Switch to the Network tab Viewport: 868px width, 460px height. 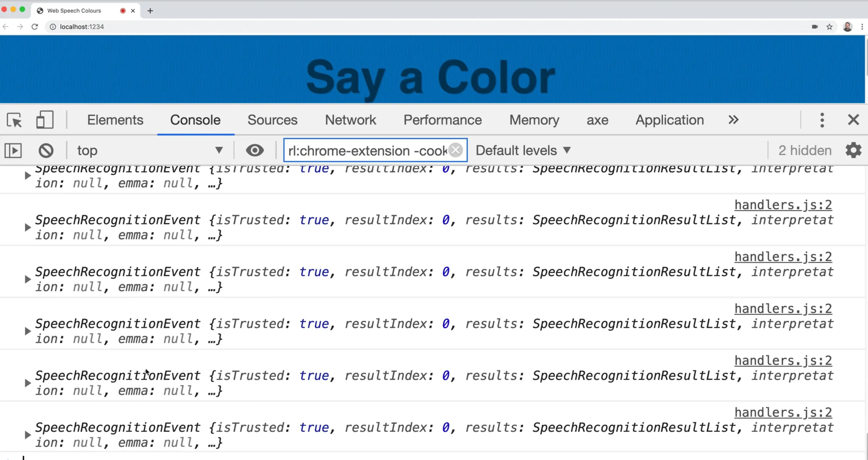click(350, 120)
